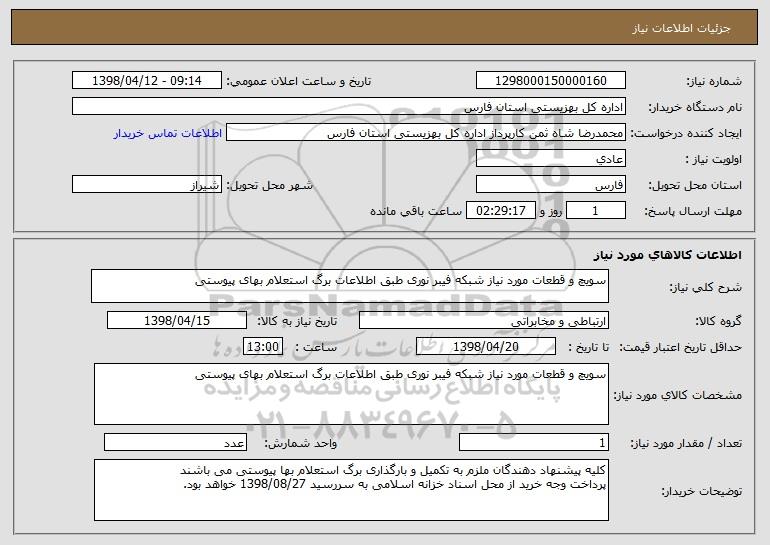The width and height of the screenshot is (770, 545).
Task: Select the time field showing 13:00
Action: pyautogui.click(x=263, y=347)
